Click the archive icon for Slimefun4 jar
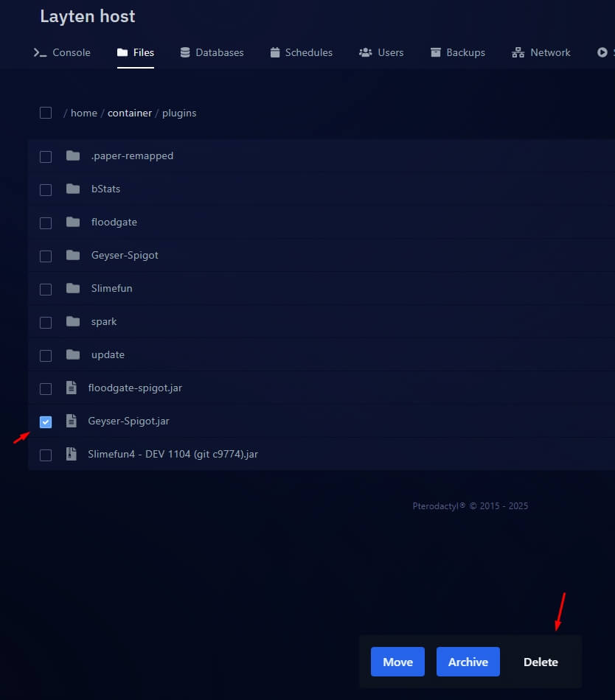Image resolution: width=615 pixels, height=700 pixels. point(72,454)
